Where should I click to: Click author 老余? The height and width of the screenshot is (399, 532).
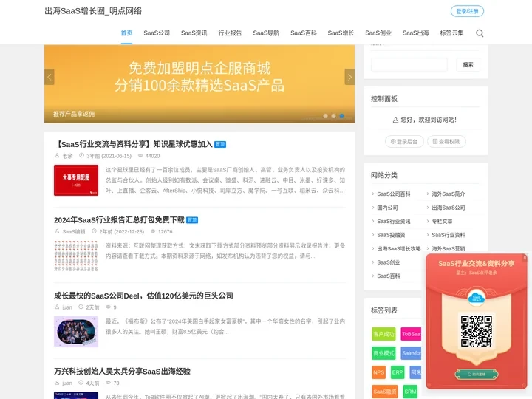(x=67, y=156)
